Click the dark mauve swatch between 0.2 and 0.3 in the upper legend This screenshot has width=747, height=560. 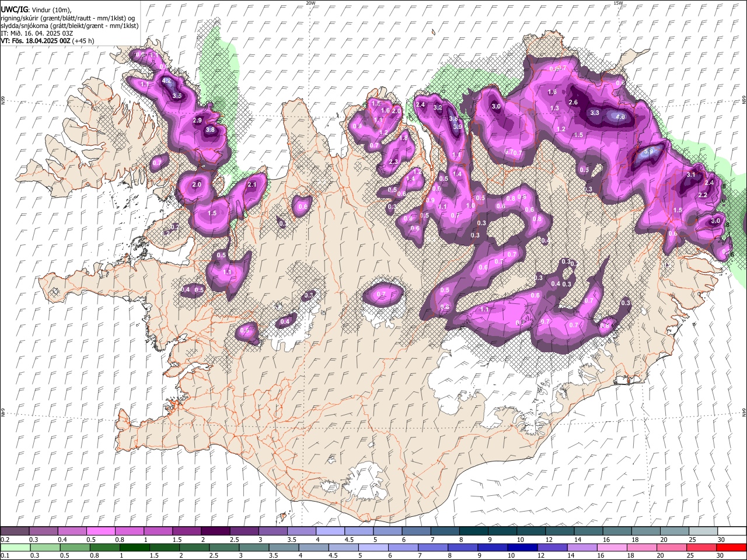(15, 531)
